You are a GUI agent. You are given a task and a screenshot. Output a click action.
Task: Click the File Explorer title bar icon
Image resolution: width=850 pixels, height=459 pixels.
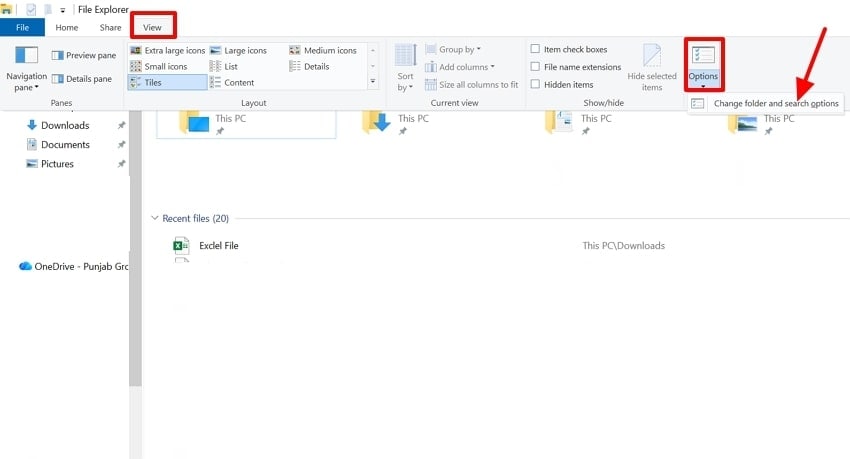click(x=7, y=9)
